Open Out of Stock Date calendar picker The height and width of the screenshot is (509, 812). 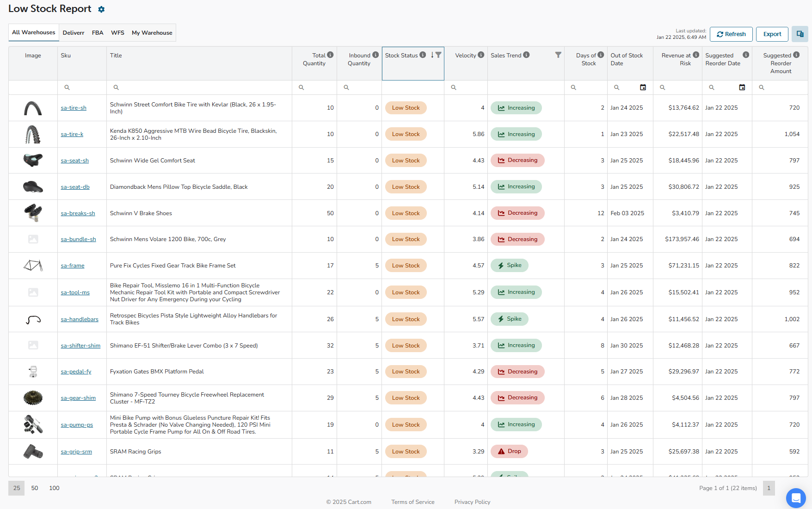click(643, 87)
